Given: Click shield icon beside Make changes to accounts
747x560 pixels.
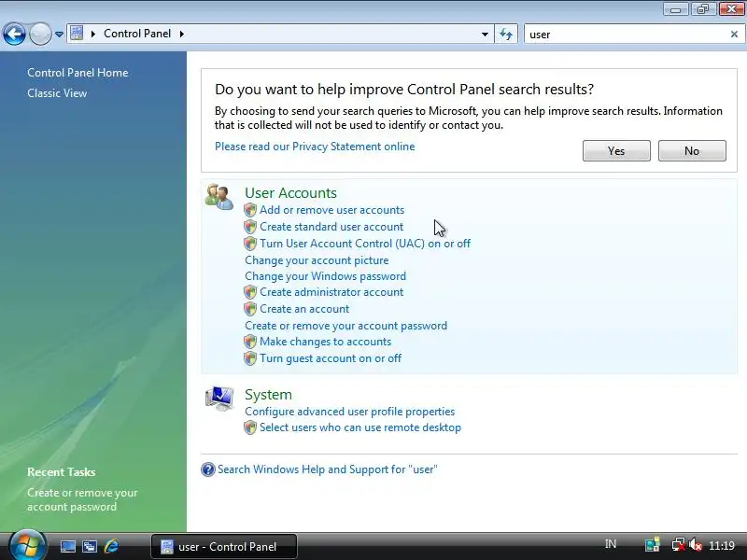Looking at the screenshot, I should (250, 342).
